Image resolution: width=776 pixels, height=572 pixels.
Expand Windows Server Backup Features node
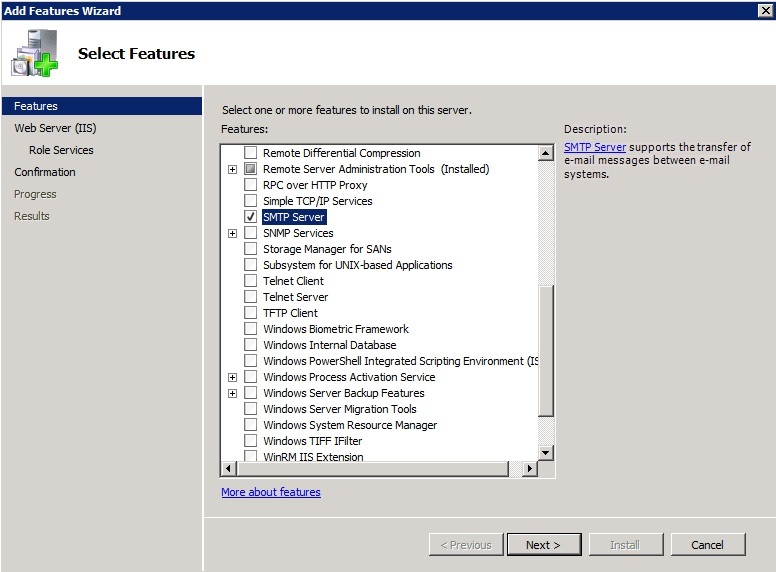pyautogui.click(x=232, y=393)
